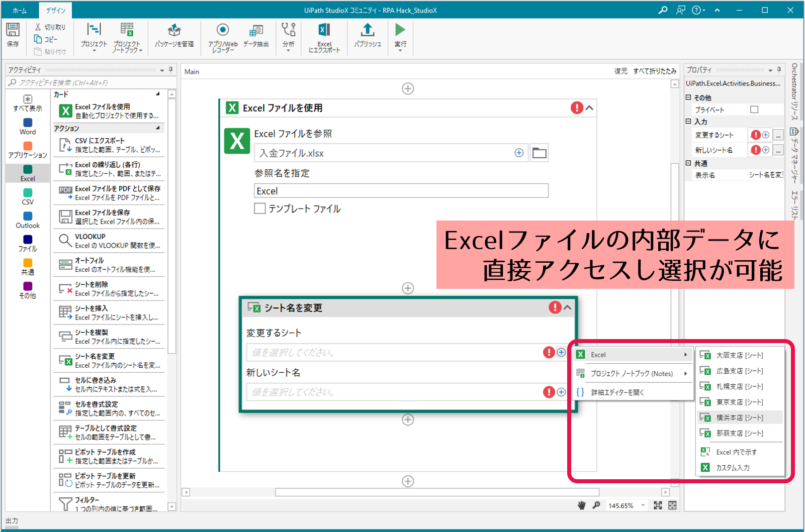The height and width of the screenshot is (532, 805).
Task: Click すべて折りたたみ link
Action: pyautogui.click(x=655, y=71)
